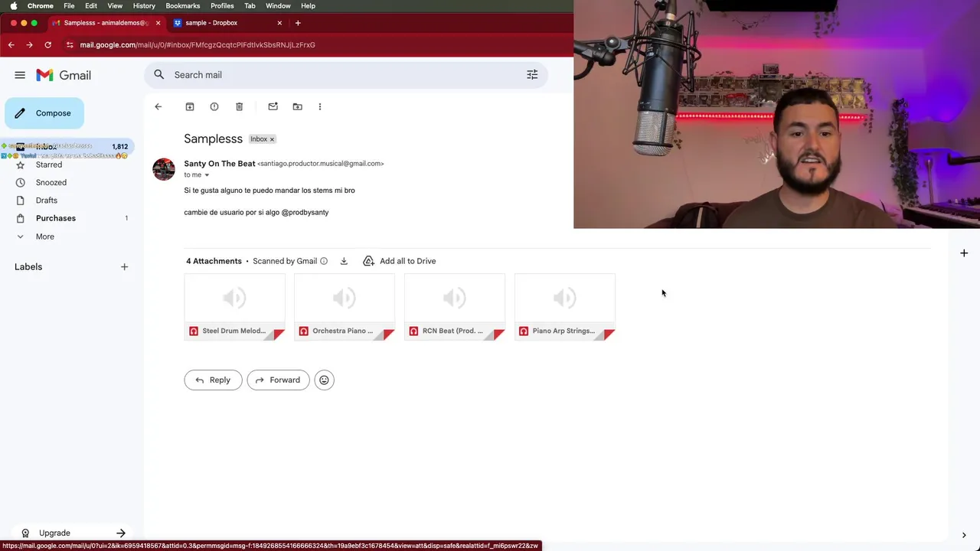Open search filter options icon
The image size is (980, 551).
[532, 74]
